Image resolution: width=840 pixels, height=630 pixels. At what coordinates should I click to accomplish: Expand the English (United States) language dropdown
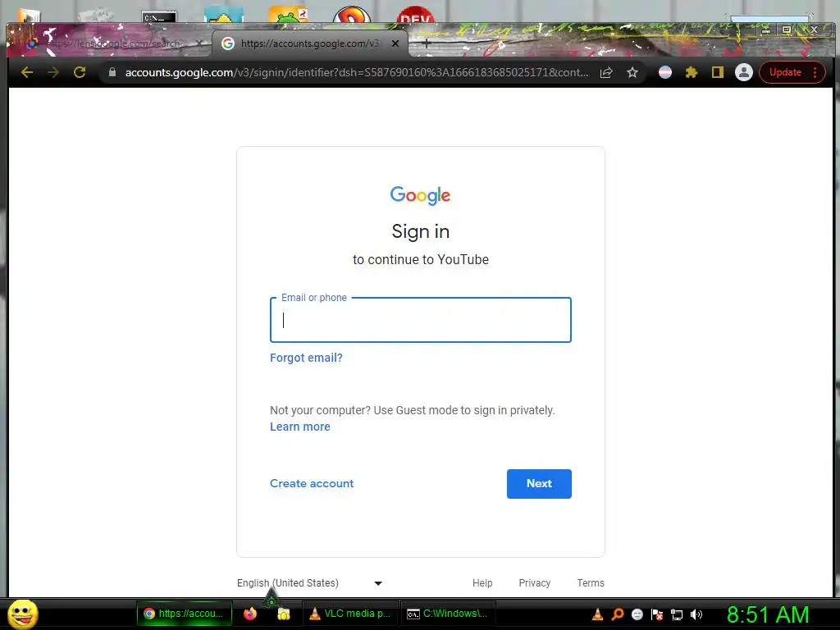click(309, 583)
